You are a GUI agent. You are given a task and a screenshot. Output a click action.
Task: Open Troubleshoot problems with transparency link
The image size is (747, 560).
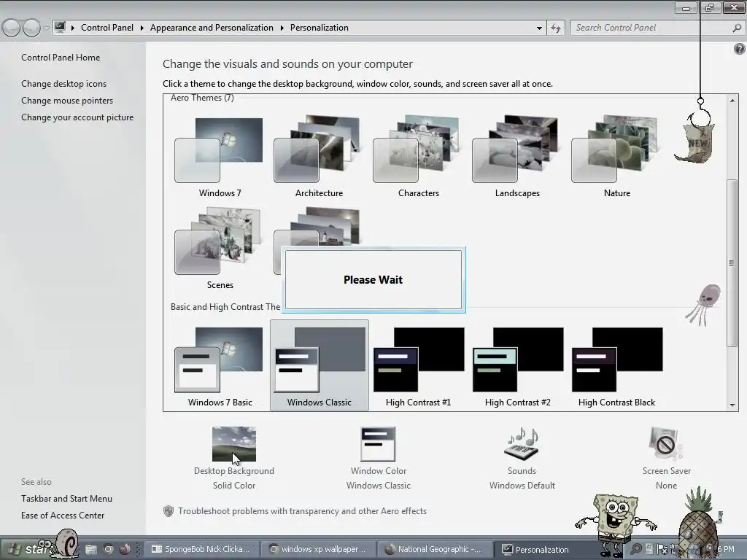pos(302,511)
